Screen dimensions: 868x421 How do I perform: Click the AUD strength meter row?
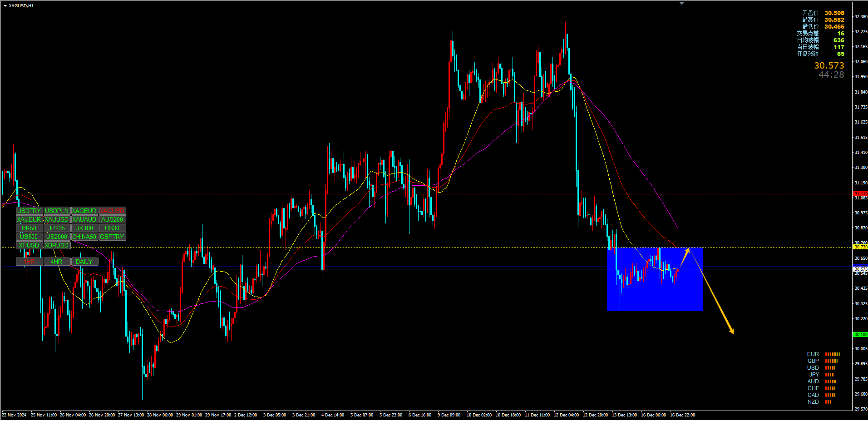821,381
